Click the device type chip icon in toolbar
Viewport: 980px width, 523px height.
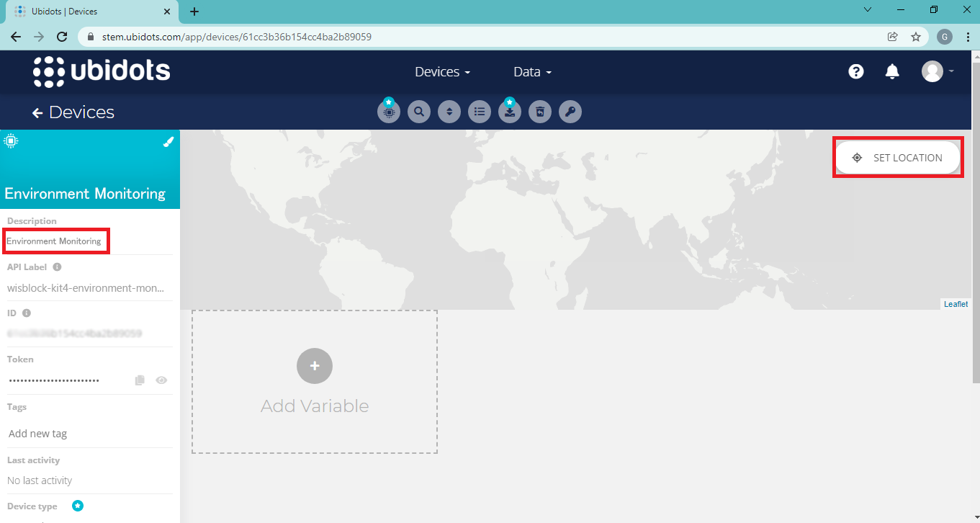click(389, 112)
